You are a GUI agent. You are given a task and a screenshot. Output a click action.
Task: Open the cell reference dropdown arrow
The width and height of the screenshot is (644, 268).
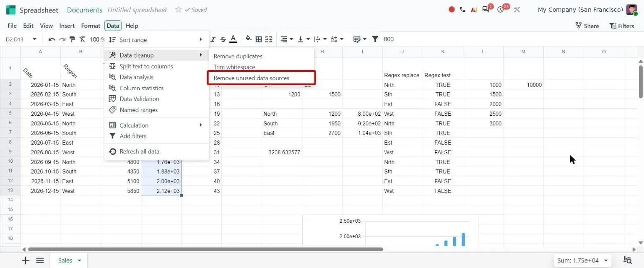[34, 39]
